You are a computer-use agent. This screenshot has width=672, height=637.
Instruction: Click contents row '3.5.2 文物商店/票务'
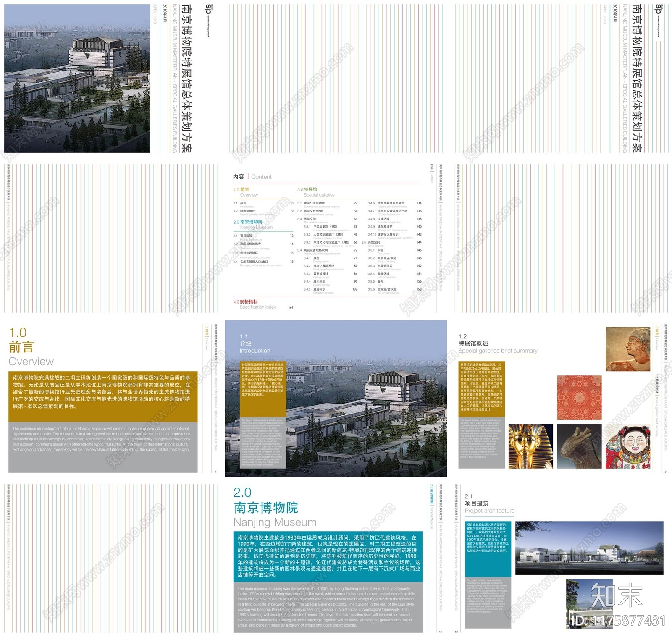point(395,258)
